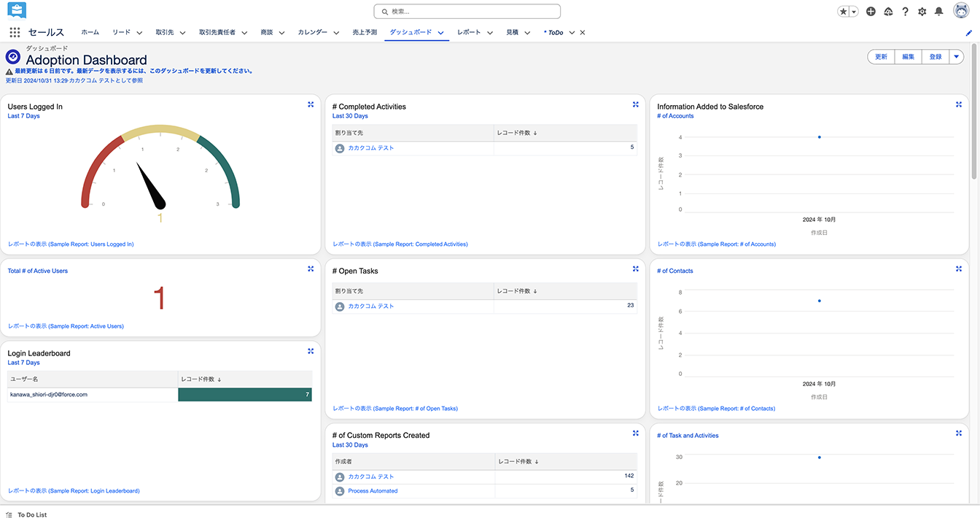This screenshot has height=524, width=980.
Task: Open the favorites list dropdown arrow
Action: pos(853,12)
